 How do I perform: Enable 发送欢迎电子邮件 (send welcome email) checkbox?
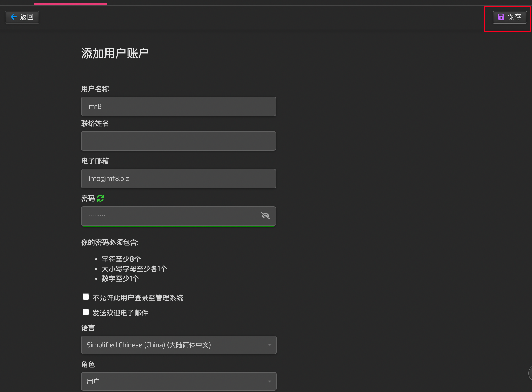(x=86, y=312)
